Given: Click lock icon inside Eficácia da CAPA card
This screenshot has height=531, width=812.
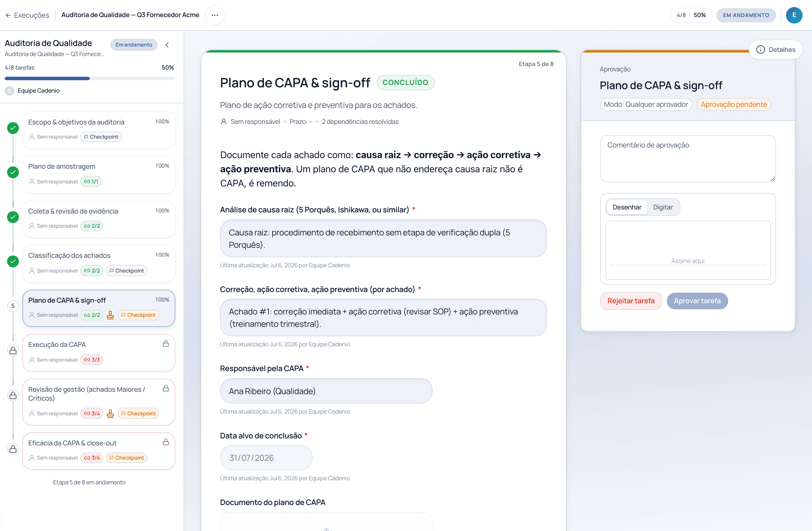Looking at the screenshot, I should click(166, 442).
